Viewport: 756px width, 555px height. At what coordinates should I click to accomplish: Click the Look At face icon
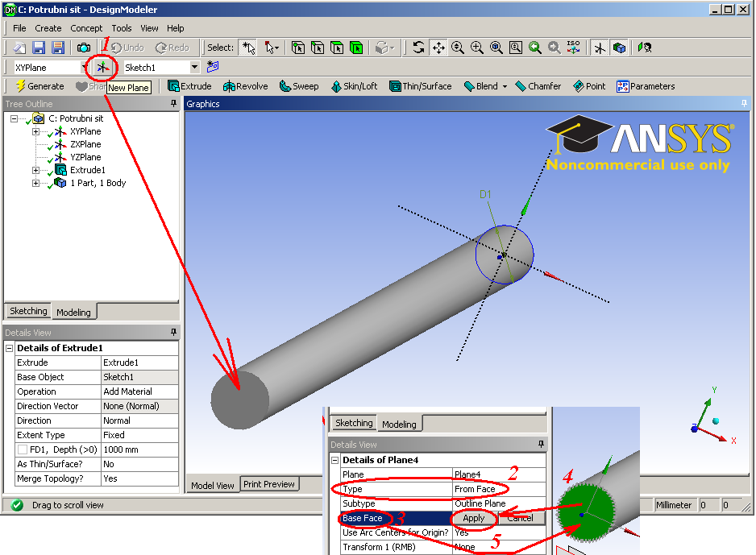(644, 48)
